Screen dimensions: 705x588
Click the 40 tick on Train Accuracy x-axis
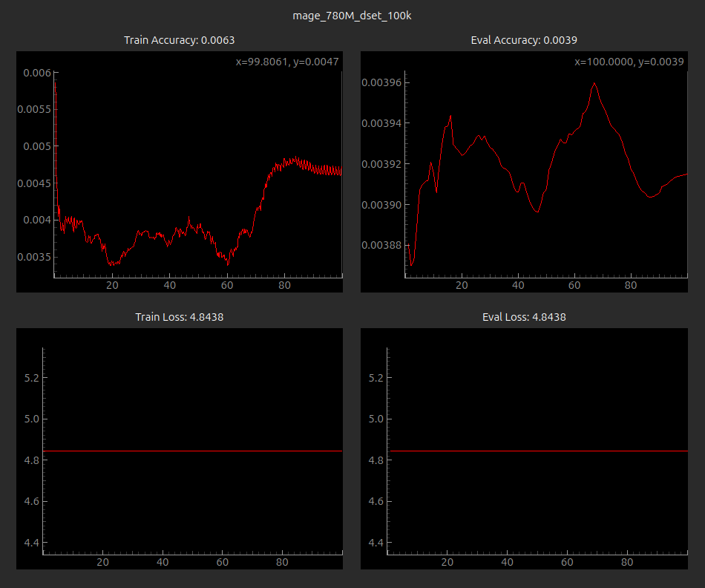tap(169, 285)
